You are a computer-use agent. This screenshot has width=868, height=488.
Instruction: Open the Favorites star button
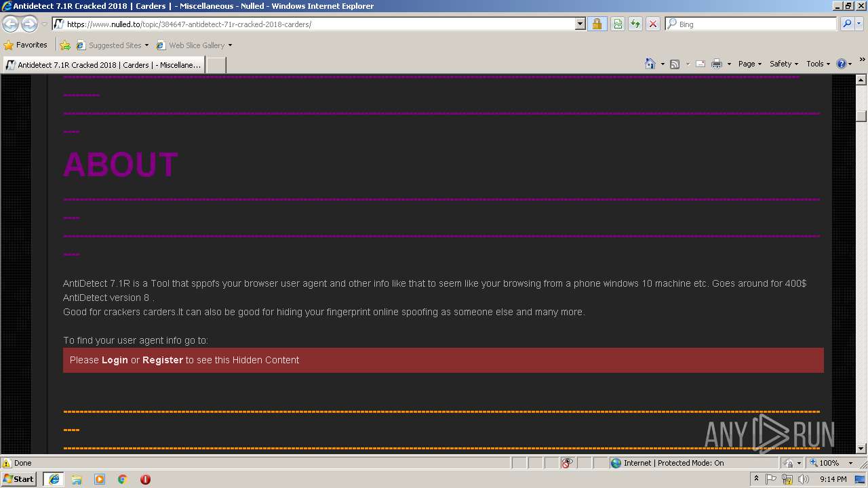[26, 45]
